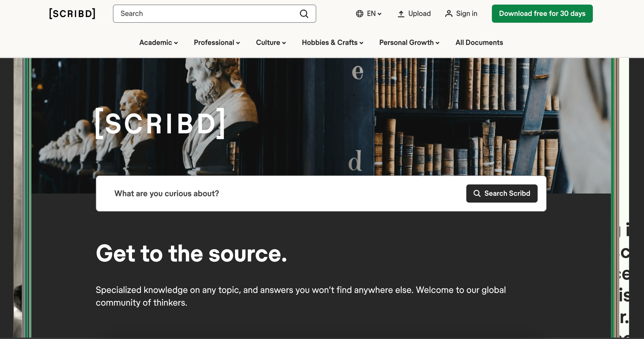This screenshot has height=339, width=644.
Task: Click the Upload link text
Action: pyautogui.click(x=419, y=14)
